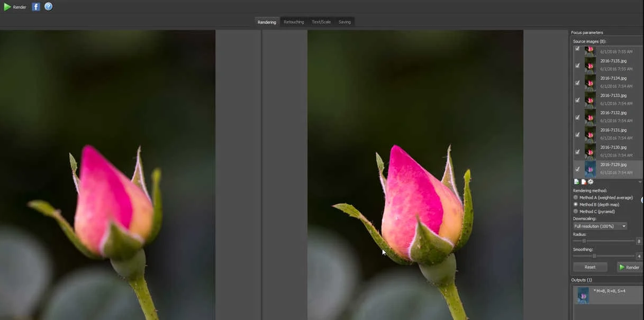Image resolution: width=644 pixels, height=320 pixels.
Task: Click the blurry source rose preview
Action: click(107, 175)
